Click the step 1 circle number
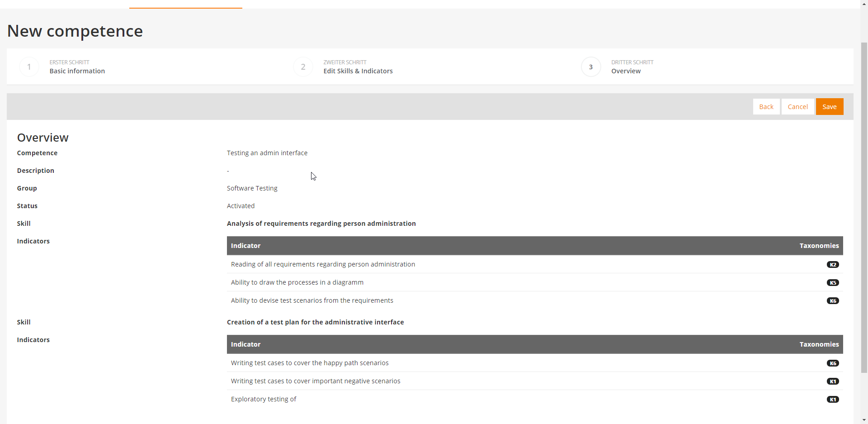The width and height of the screenshot is (868, 424). point(29,67)
